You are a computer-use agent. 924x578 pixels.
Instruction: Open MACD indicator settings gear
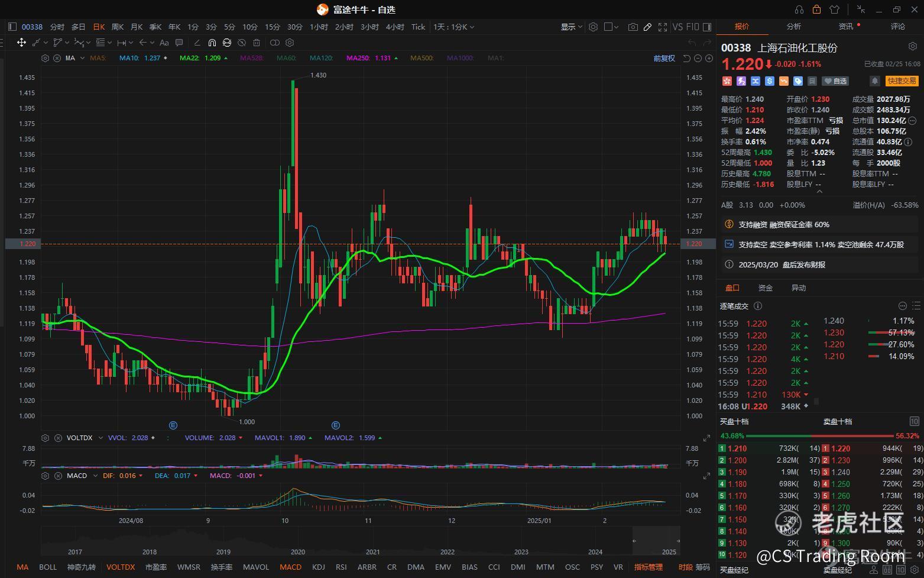(45, 476)
